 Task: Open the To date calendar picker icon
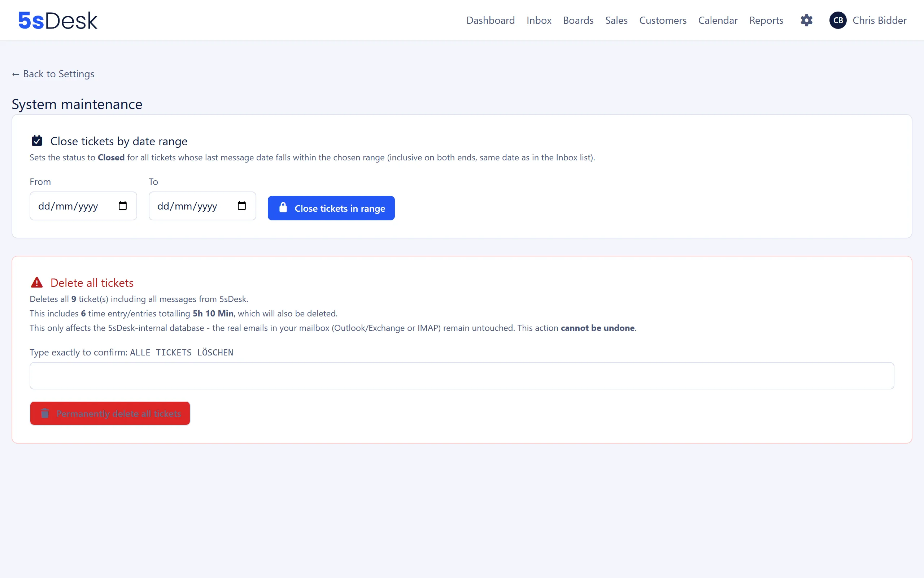coord(242,206)
